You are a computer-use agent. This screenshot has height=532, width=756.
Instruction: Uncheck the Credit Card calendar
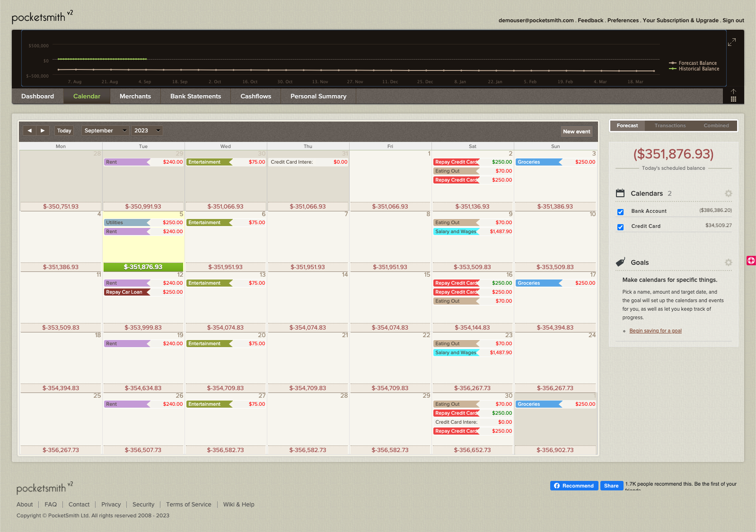click(620, 227)
